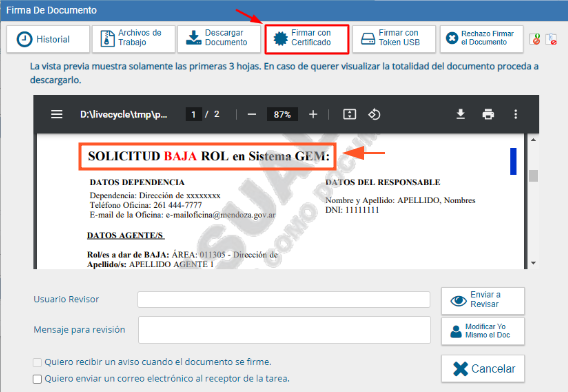Sign with Firmar con Certificado
The width and height of the screenshot is (568, 392).
[306, 39]
